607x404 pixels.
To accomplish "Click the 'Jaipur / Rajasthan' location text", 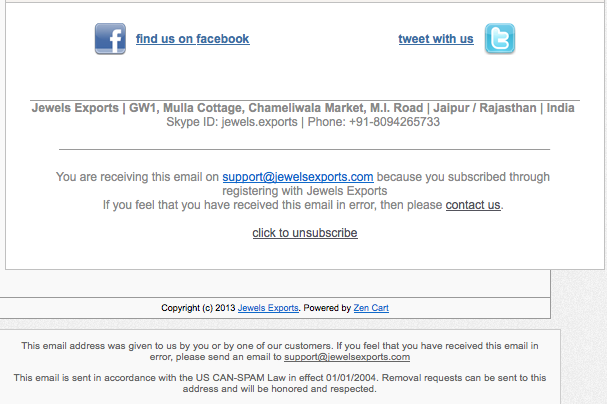I will [485, 108].
